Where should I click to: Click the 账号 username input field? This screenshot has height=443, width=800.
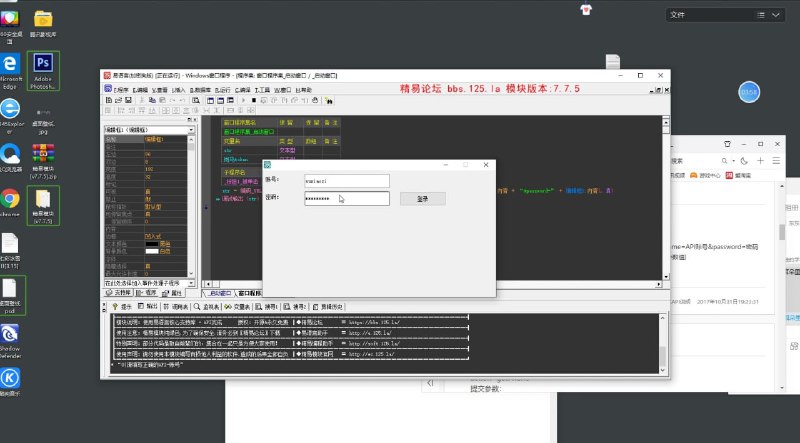346,181
